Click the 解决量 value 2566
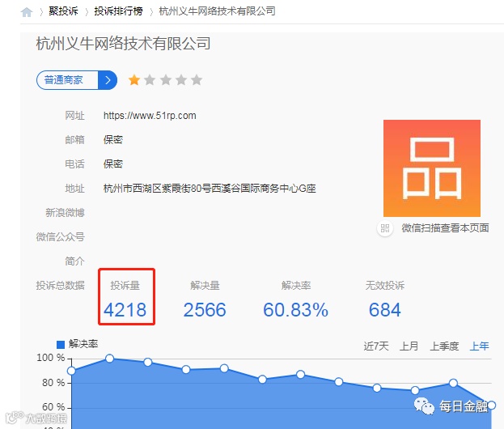504x429 pixels. (205, 310)
